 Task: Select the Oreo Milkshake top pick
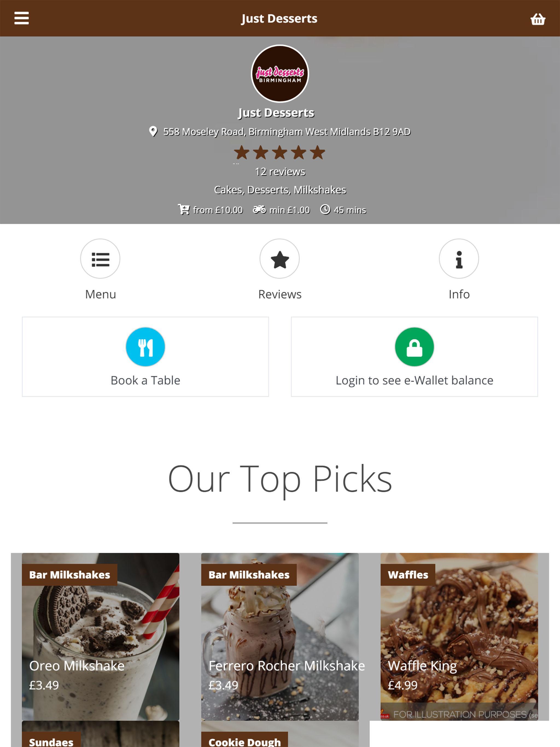101,637
